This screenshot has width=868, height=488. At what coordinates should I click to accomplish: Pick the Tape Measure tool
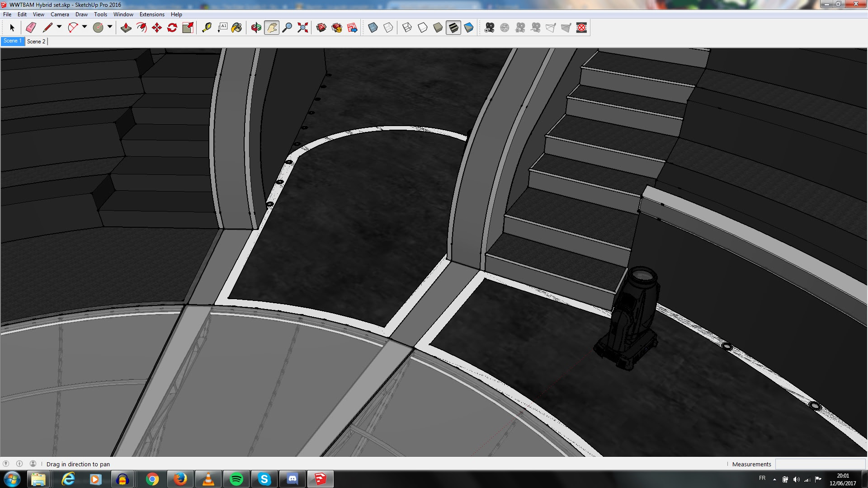coord(207,28)
